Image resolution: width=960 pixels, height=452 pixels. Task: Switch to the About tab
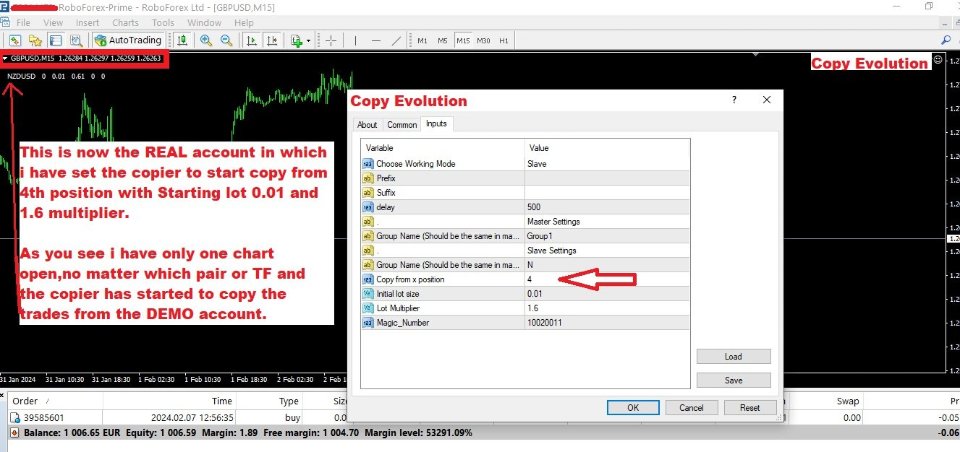(367, 124)
